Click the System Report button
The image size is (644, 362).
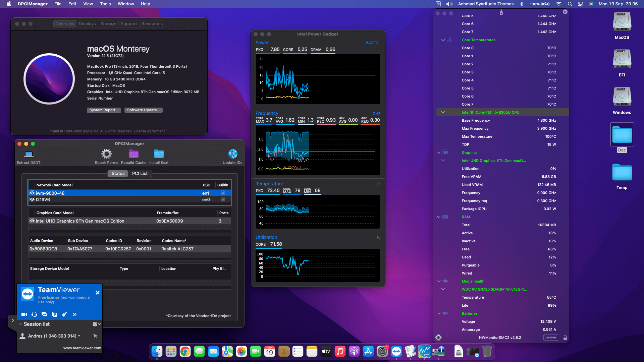[x=104, y=110]
